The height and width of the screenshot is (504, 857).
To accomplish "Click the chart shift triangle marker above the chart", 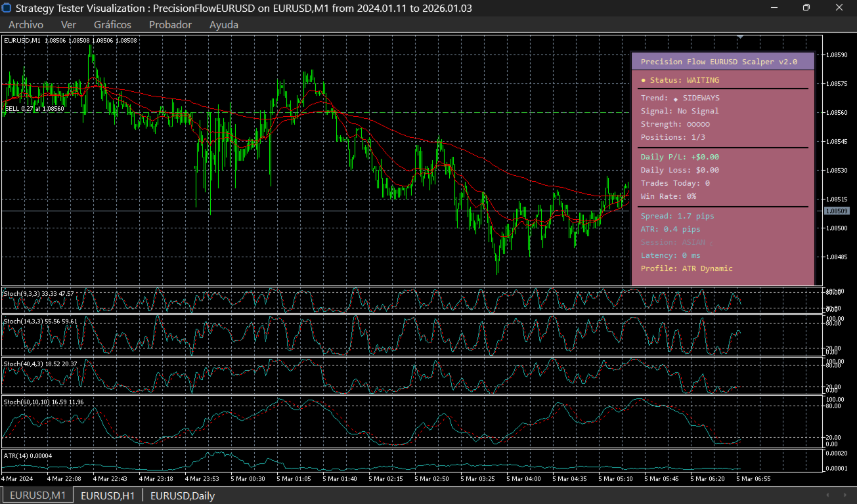I will click(740, 37).
